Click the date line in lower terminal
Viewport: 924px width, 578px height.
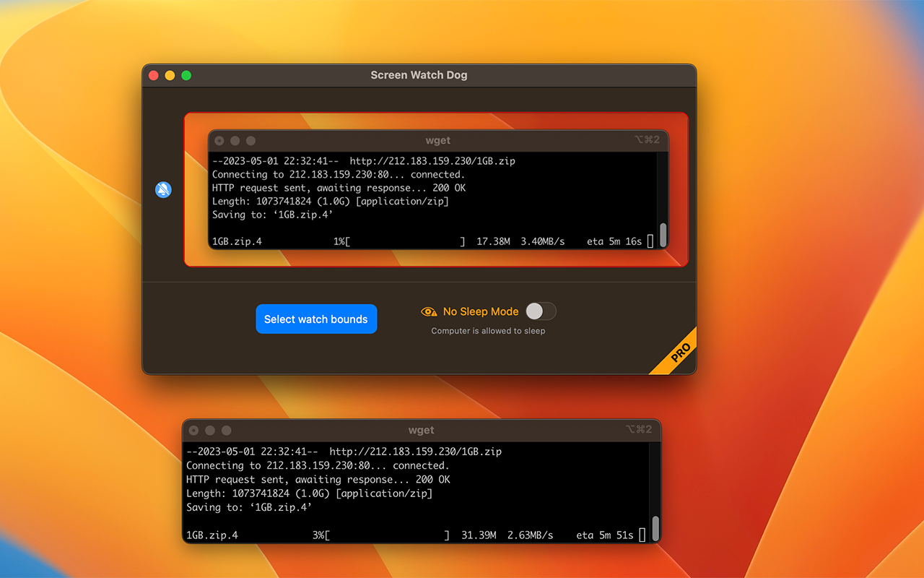click(344, 452)
